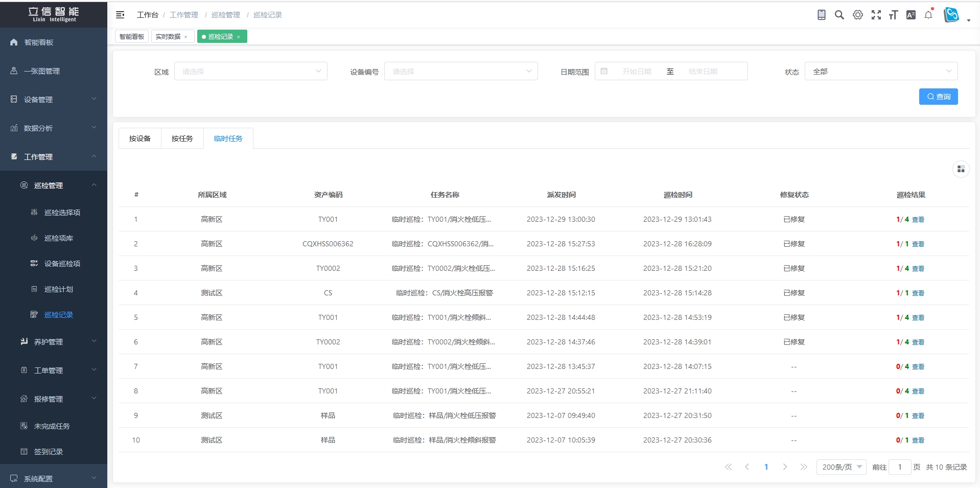Expand 报修管理 submenu
Viewport: 980px width, 488px height.
pyautogui.click(x=54, y=399)
